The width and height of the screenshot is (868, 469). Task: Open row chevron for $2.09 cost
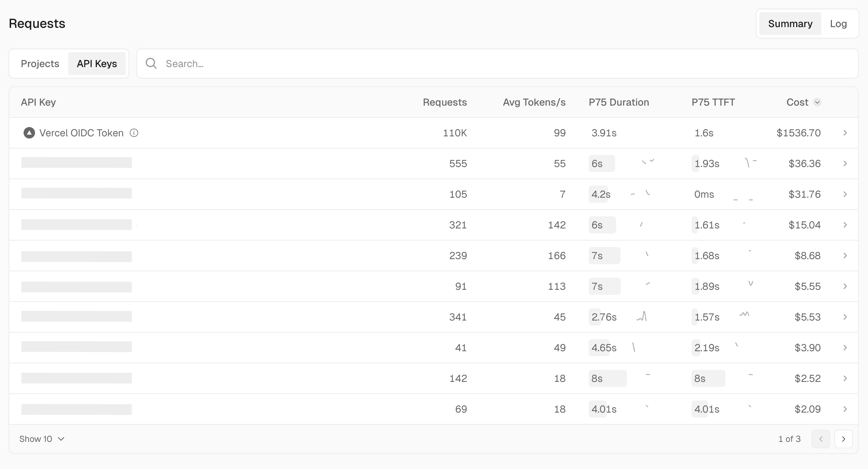coord(845,409)
